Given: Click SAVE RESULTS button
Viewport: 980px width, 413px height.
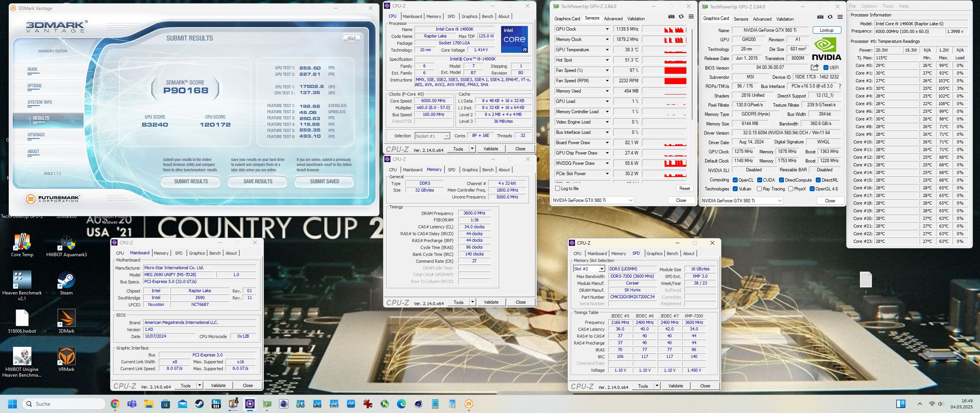Looking at the screenshot, I should click(x=258, y=182).
